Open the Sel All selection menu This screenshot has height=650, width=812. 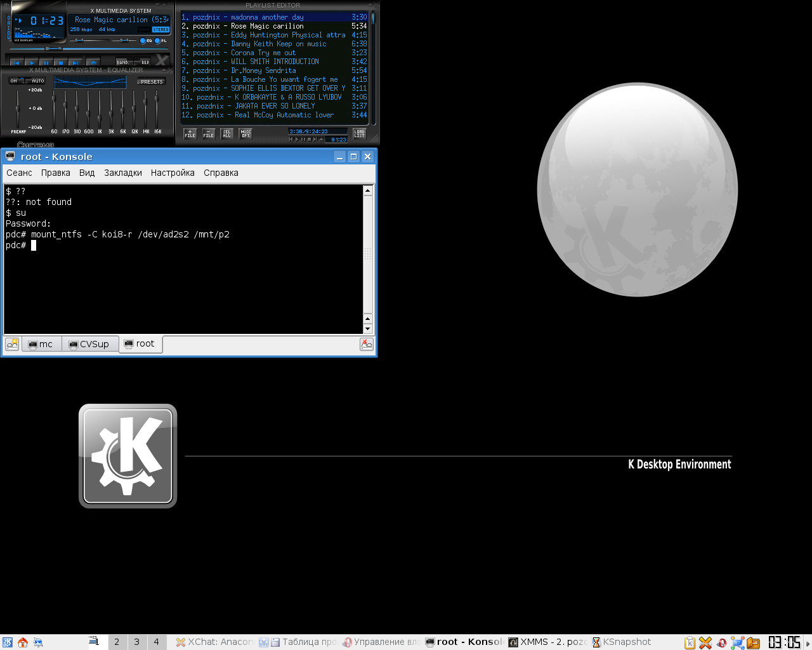coord(227,134)
